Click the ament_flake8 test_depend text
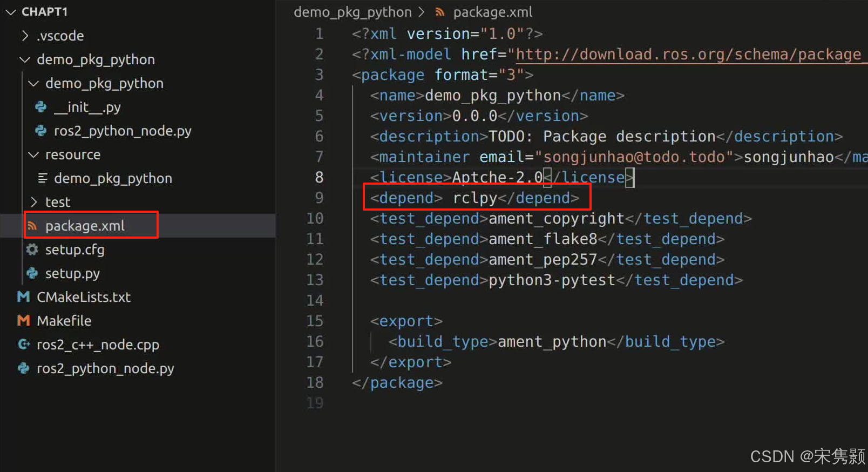Viewport: 868px width, 472px height. [542, 239]
